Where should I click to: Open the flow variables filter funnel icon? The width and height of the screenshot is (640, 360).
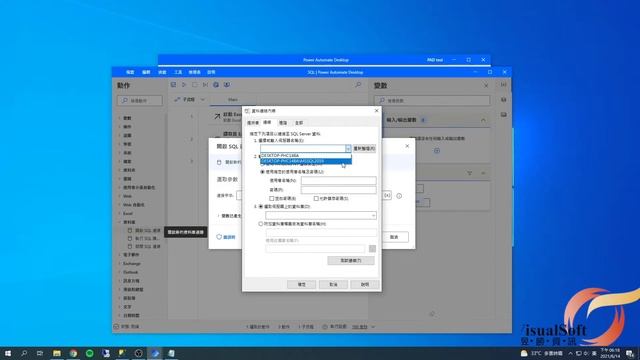pos(469,173)
